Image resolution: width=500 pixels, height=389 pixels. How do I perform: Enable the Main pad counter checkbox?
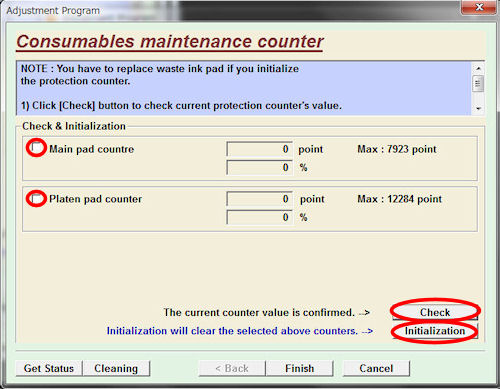pos(36,148)
